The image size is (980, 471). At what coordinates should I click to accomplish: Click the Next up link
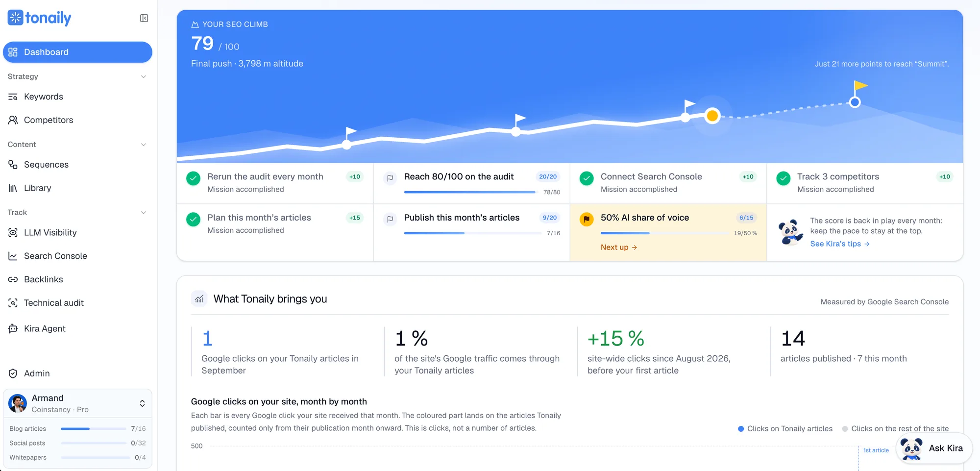619,248
